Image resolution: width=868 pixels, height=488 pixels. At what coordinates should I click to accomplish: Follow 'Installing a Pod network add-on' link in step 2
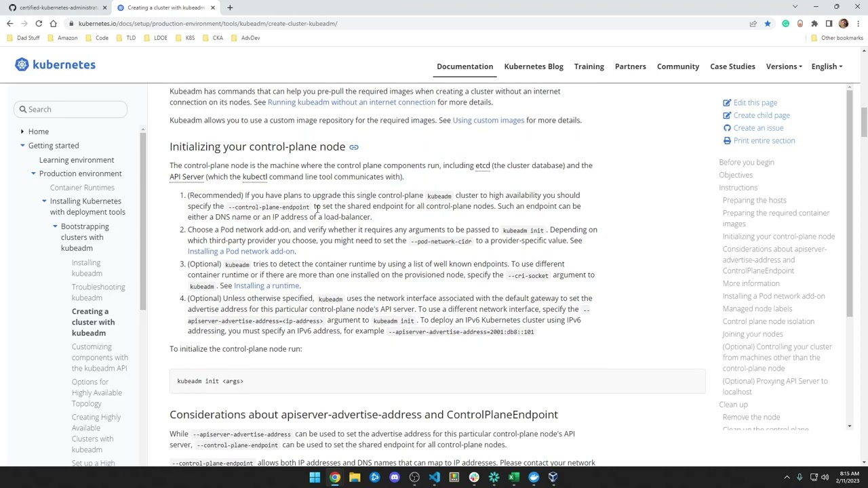(241, 251)
